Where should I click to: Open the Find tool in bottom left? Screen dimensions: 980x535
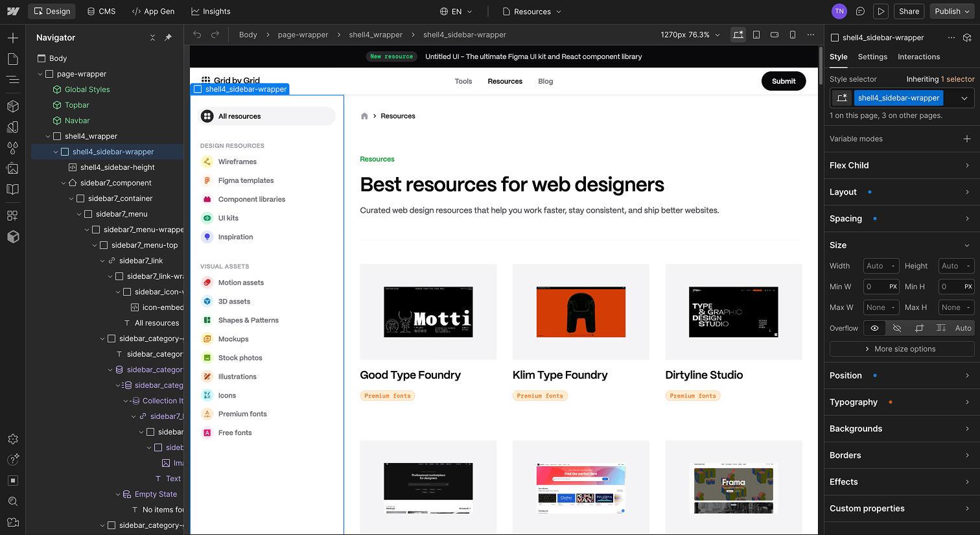pos(13,501)
